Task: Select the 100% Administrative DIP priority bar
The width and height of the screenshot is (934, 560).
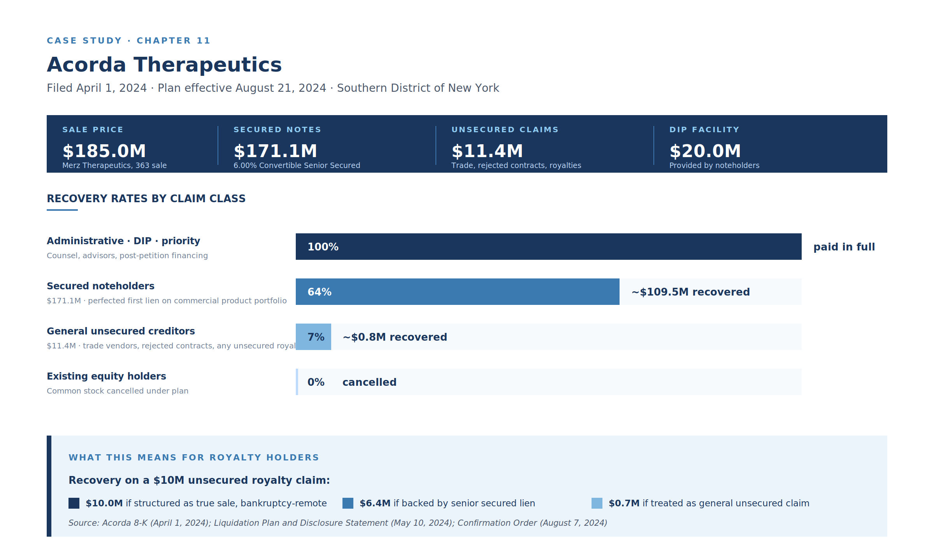Action: point(549,247)
